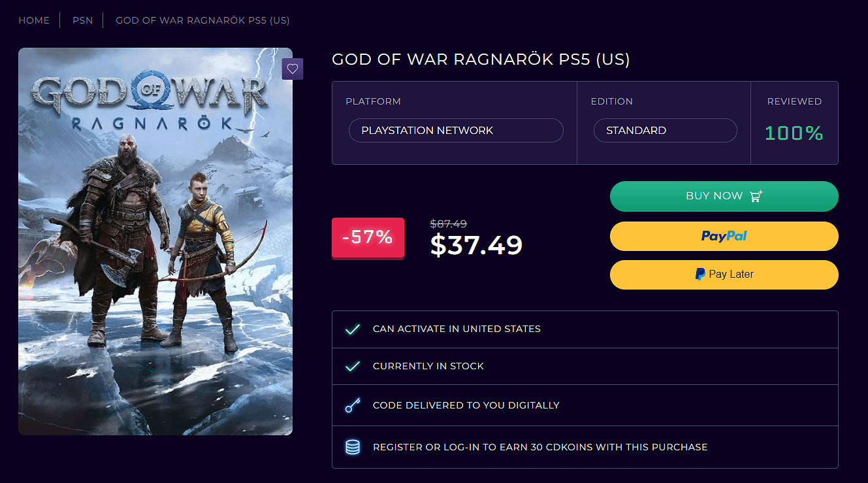Viewport: 868px width, 483px height.
Task: Click the $37.49 sale price
Action: [476, 245]
